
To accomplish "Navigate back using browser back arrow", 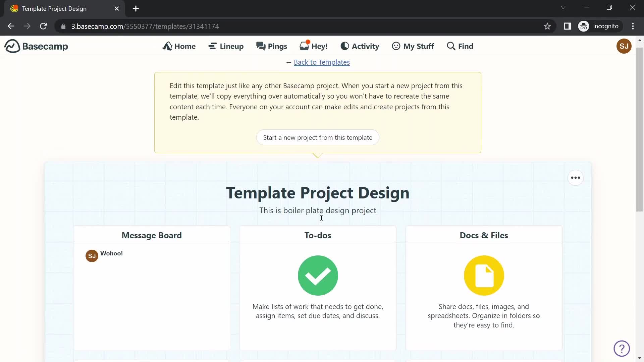I will 11,26.
